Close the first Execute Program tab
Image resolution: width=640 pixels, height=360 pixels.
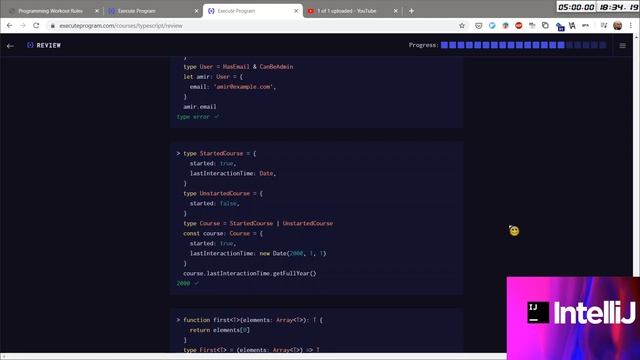click(196, 11)
